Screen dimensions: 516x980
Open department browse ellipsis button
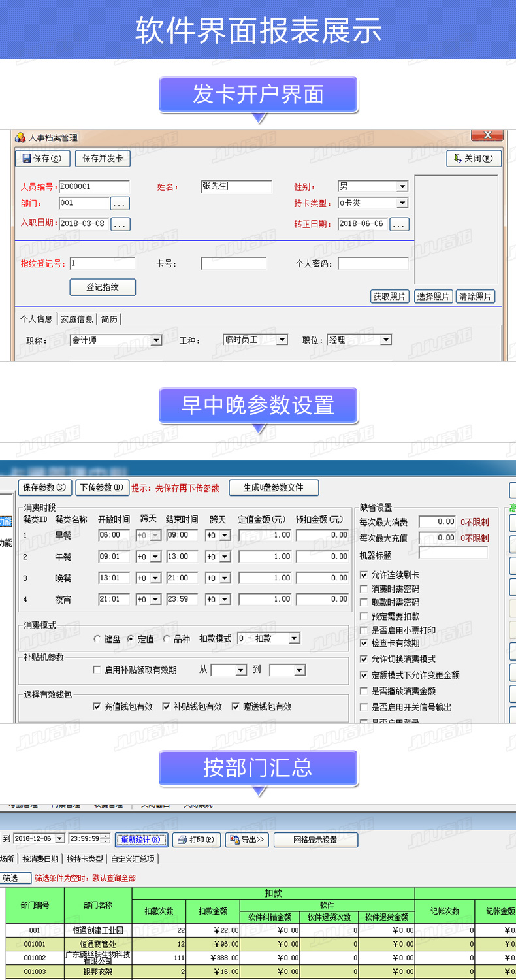pyautogui.click(x=120, y=203)
